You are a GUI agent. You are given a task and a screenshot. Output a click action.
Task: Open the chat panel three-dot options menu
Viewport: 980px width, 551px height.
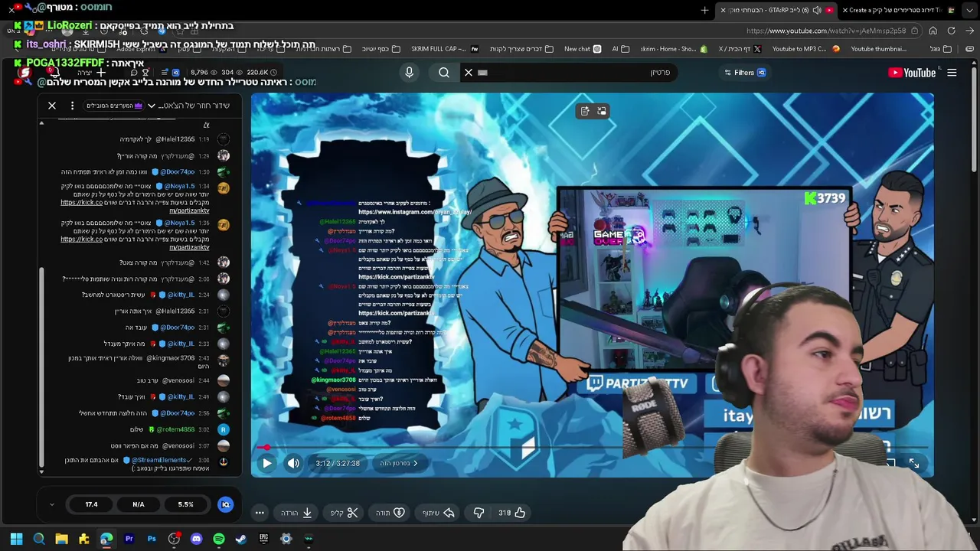pyautogui.click(x=72, y=106)
